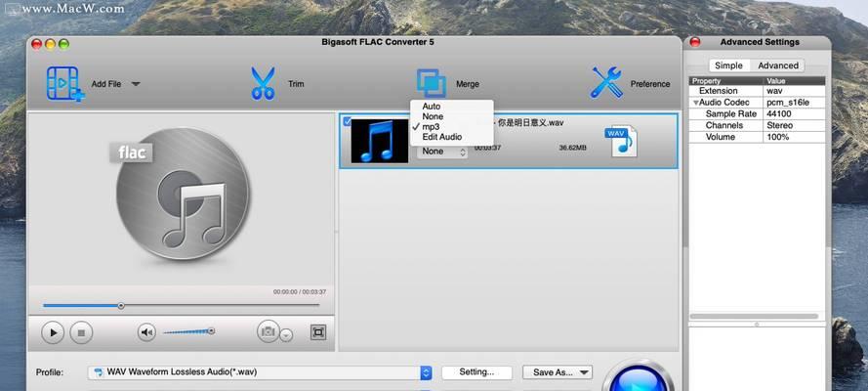This screenshot has height=391, width=868.
Task: Close the Advanced Settings panel
Action: point(695,42)
